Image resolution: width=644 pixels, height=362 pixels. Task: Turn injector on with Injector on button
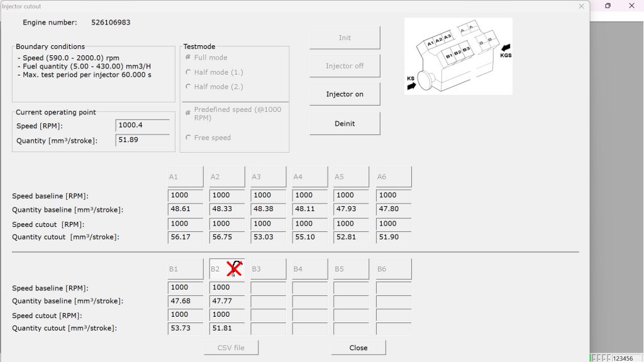click(x=345, y=94)
